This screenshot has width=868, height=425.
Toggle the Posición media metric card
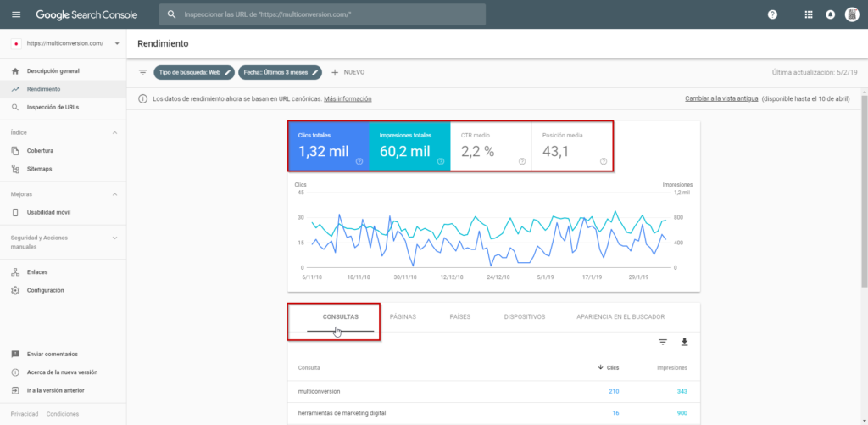[x=572, y=146]
